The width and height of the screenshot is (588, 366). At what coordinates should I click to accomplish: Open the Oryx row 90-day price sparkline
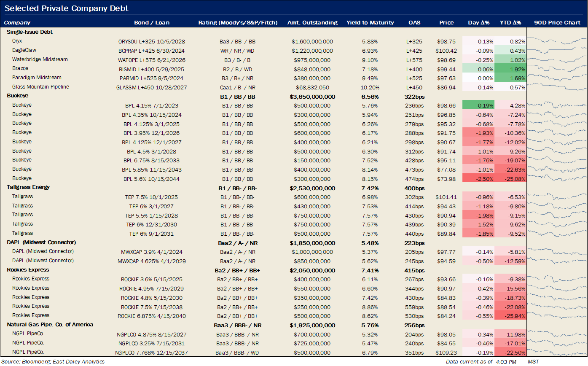click(557, 41)
